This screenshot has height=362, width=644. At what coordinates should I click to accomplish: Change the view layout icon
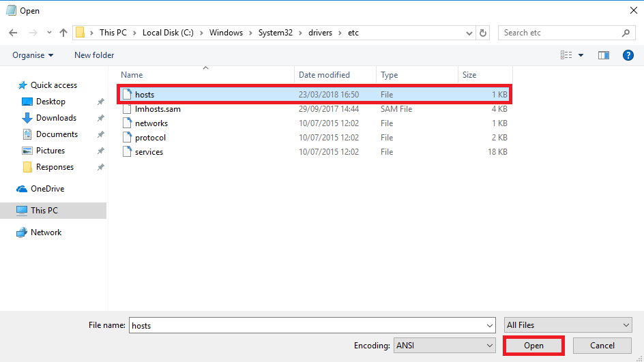coord(566,55)
